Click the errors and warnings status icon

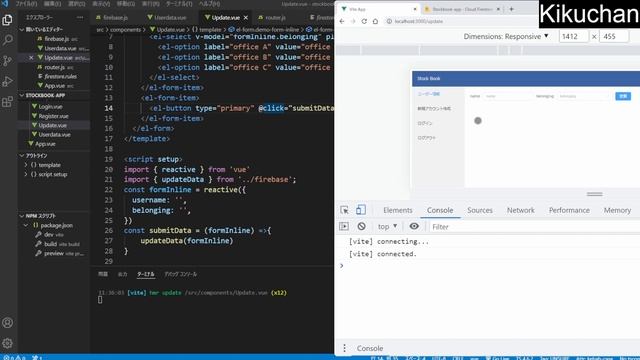[14, 358]
